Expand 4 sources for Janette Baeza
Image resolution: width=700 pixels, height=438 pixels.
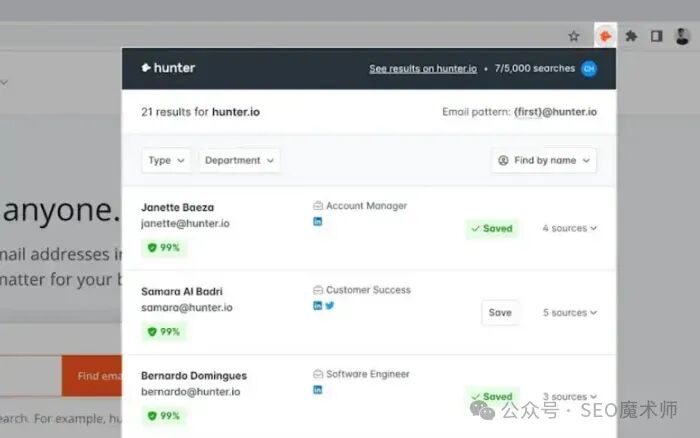pos(570,228)
